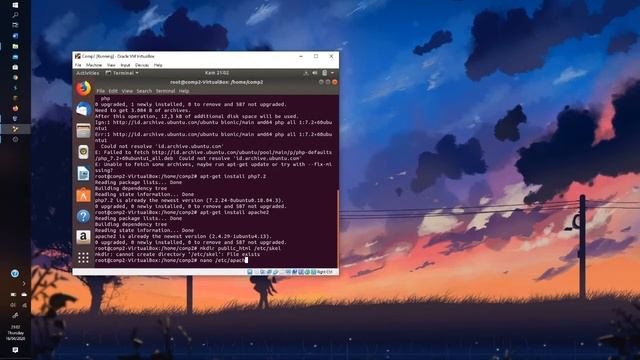640x360 pixels.
Task: Open Windows search magnifier icon
Action: click(x=15, y=15)
